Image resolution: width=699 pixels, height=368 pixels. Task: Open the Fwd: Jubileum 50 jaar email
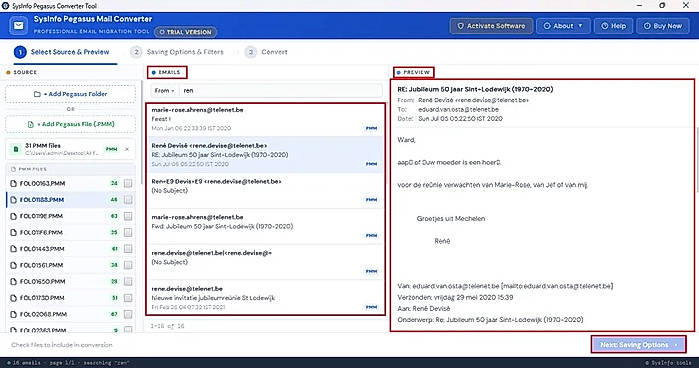pos(266,227)
